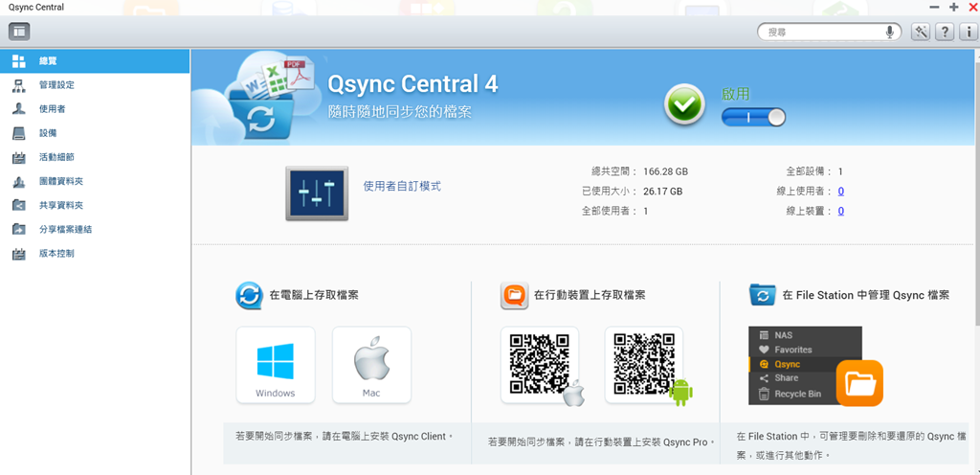Click the 全部設備 label
980x475 pixels.
(x=810, y=171)
